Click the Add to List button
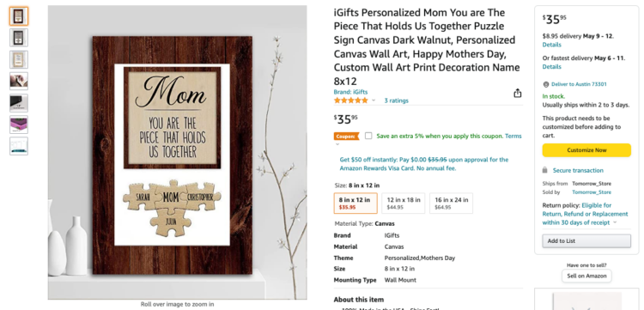 (x=586, y=241)
